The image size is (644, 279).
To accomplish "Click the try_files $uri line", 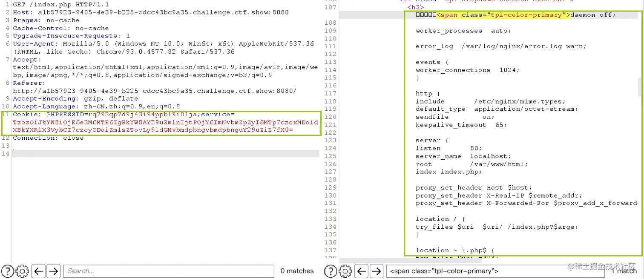I will (497, 227).
